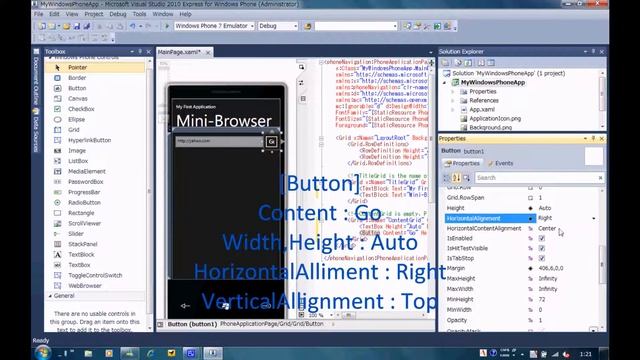640x360 pixels.
Task: Pick ToggleControlSwitch in the Toolbox
Action: (x=95, y=275)
